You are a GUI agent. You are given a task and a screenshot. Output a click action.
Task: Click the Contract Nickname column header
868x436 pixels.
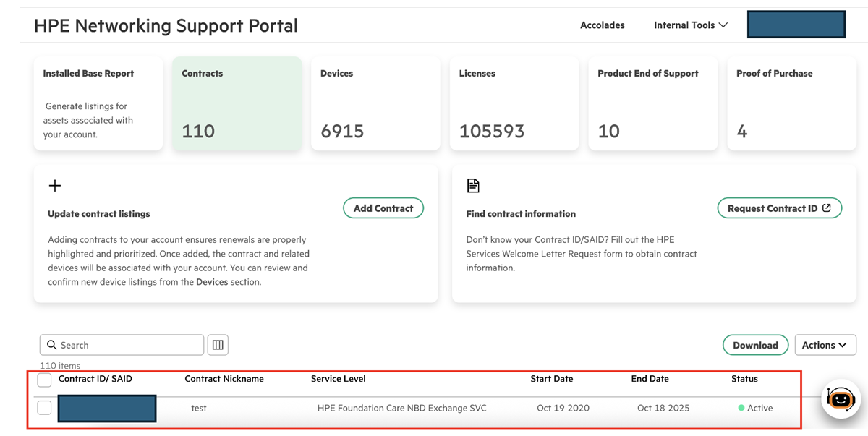(x=224, y=379)
